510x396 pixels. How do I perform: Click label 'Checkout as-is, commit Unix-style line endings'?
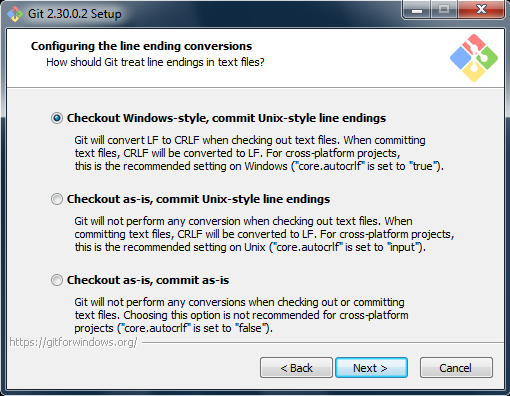coord(198,199)
